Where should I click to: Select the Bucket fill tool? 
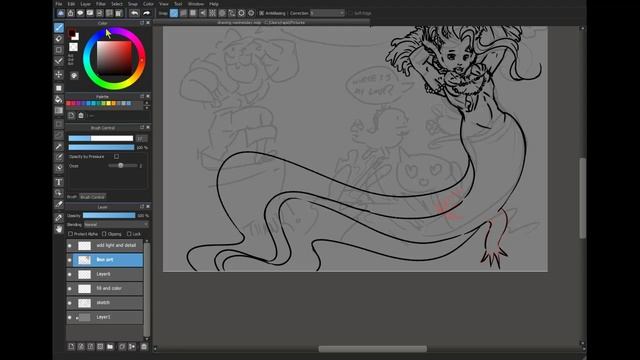(x=59, y=99)
